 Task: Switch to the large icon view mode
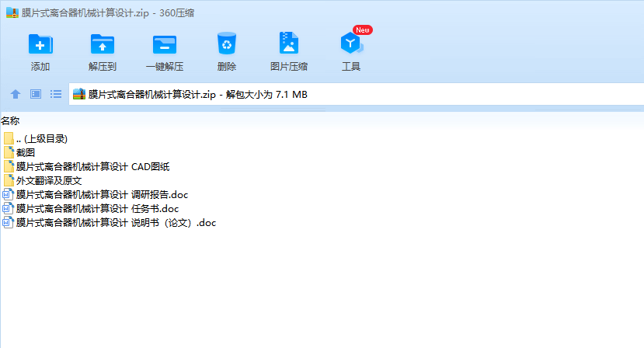pyautogui.click(x=36, y=94)
